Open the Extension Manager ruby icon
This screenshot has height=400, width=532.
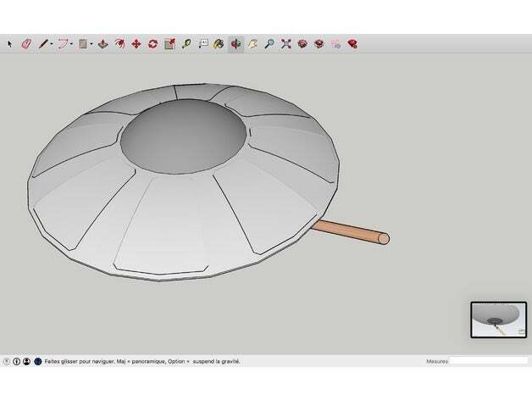coord(352,43)
